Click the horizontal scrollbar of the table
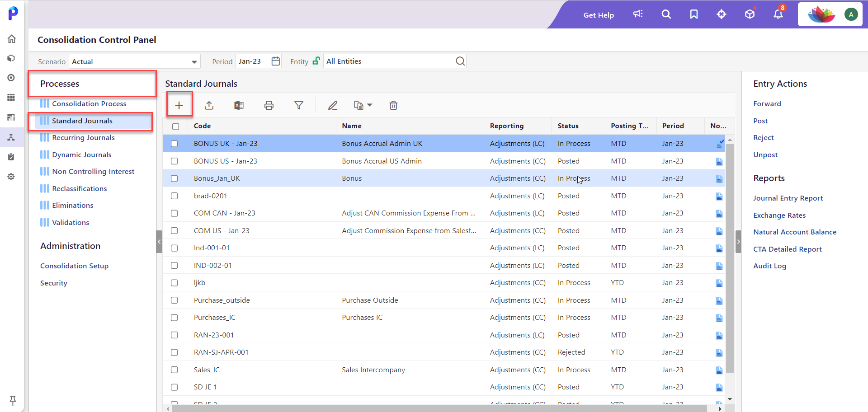Viewport: 868px width, 412px height. point(439,408)
